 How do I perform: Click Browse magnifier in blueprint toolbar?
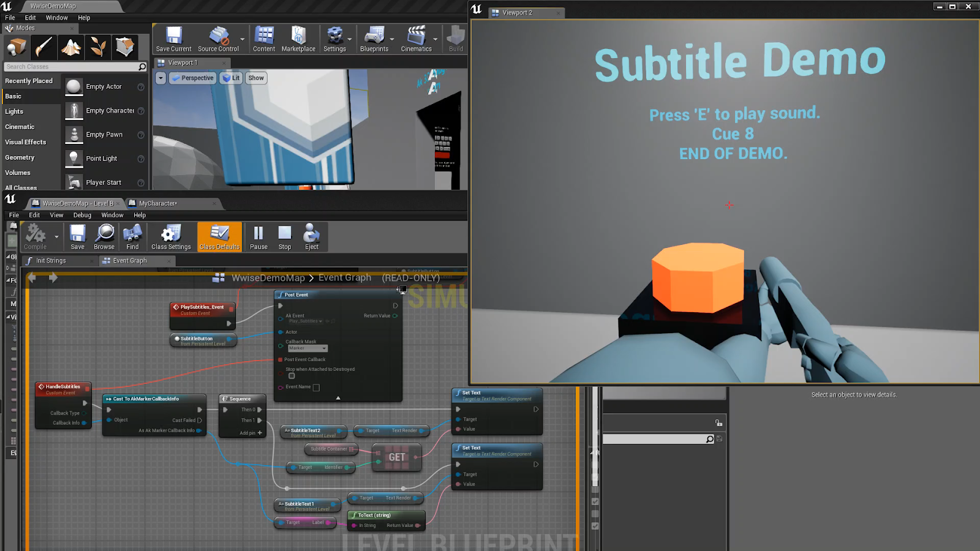click(104, 237)
